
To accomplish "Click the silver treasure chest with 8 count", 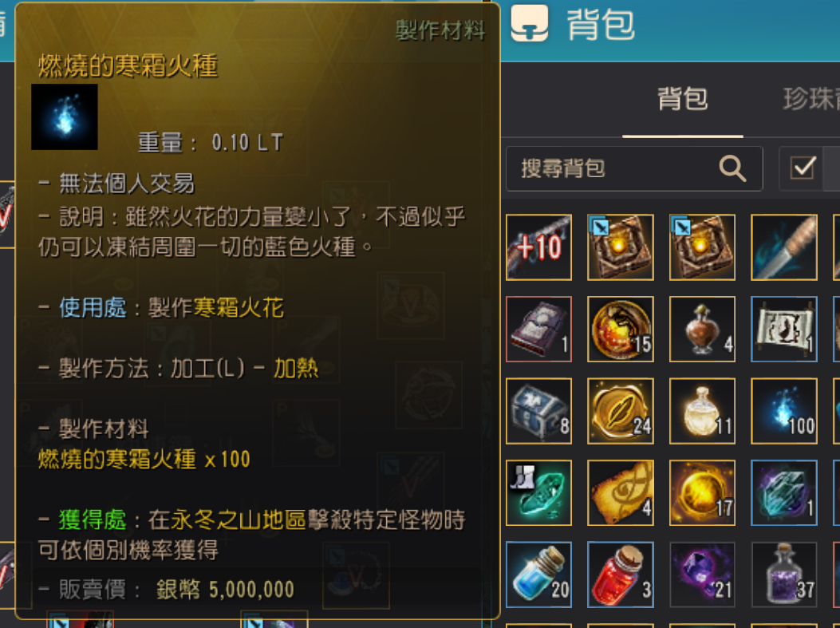I will point(538,411).
